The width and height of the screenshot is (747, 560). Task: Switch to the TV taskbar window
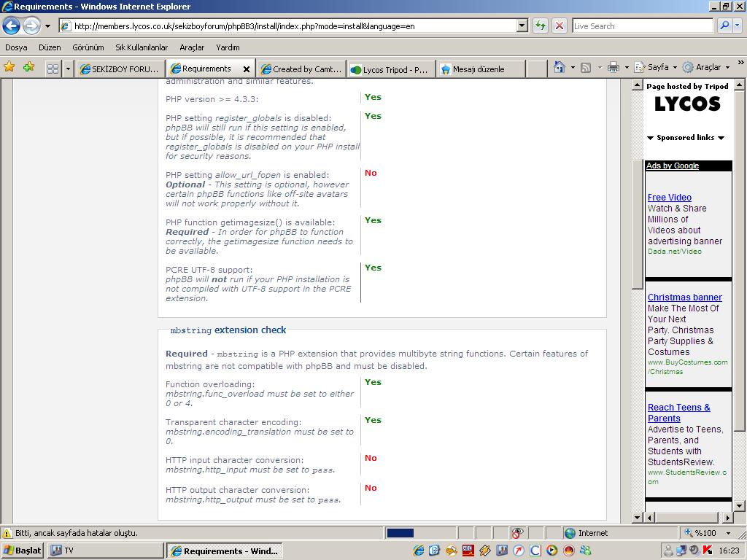click(x=105, y=551)
